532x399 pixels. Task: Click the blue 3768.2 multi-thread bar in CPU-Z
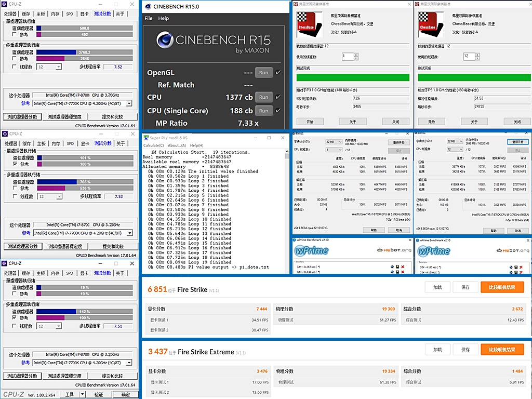coord(56,52)
